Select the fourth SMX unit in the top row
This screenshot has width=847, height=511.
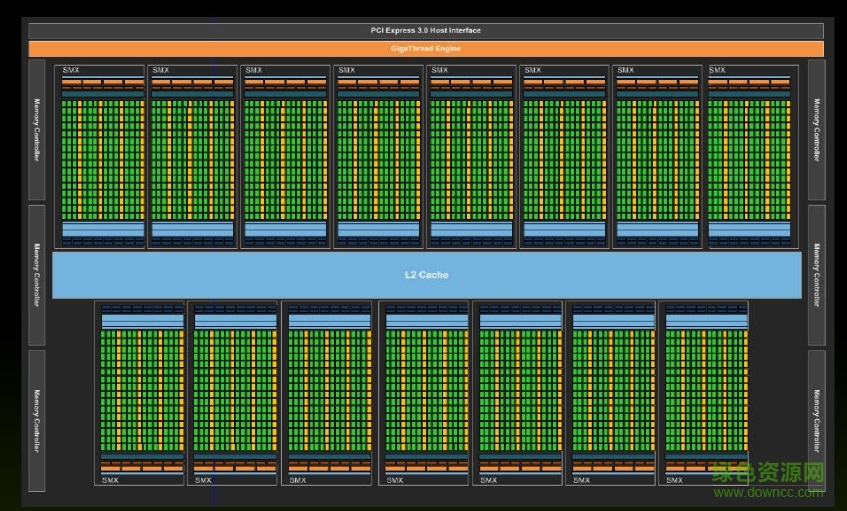click(378, 156)
